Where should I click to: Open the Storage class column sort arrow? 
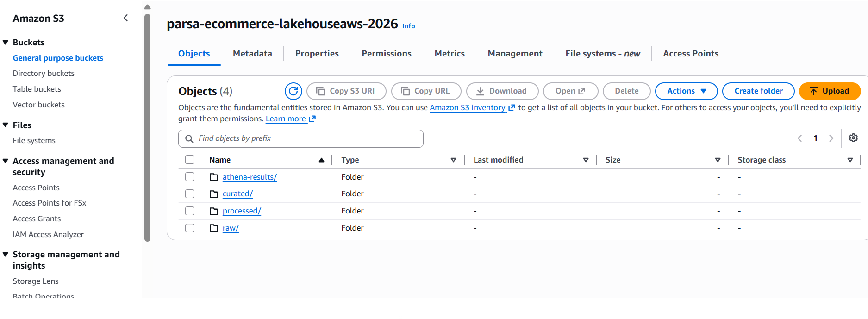pos(850,160)
